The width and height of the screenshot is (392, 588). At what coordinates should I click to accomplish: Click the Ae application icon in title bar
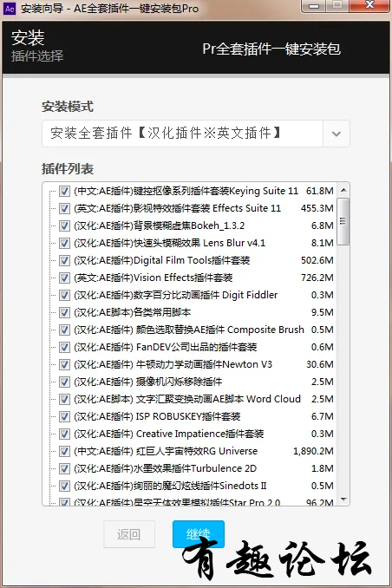(x=10, y=9)
